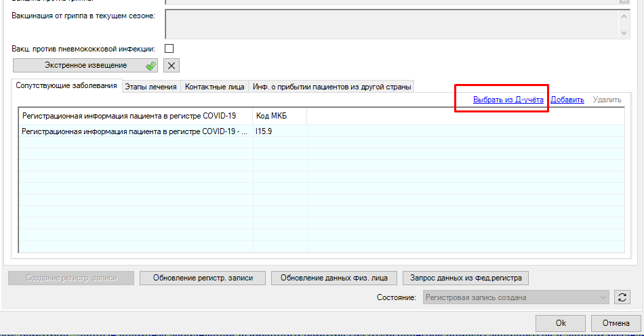The width and height of the screenshot is (644, 336).
Task: Click the X button next to Экстренное извещение
Action: point(172,66)
